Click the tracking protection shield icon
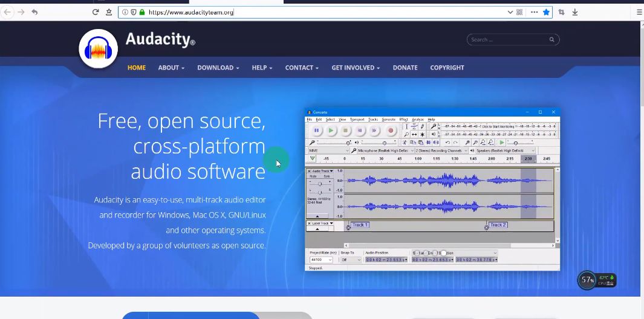The width and height of the screenshot is (644, 319). click(134, 12)
